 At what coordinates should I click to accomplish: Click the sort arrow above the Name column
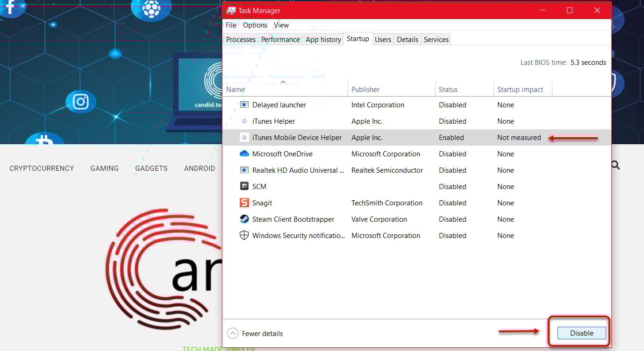[x=283, y=82]
